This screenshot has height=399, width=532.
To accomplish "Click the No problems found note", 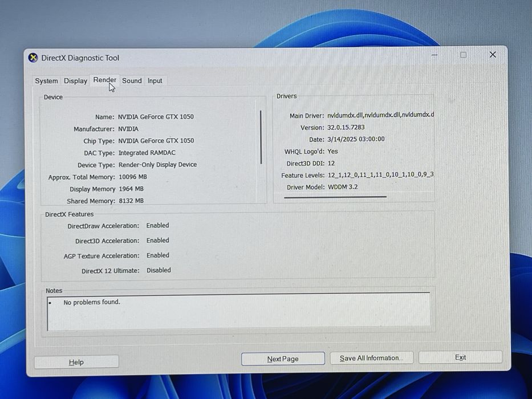I will click(x=92, y=302).
